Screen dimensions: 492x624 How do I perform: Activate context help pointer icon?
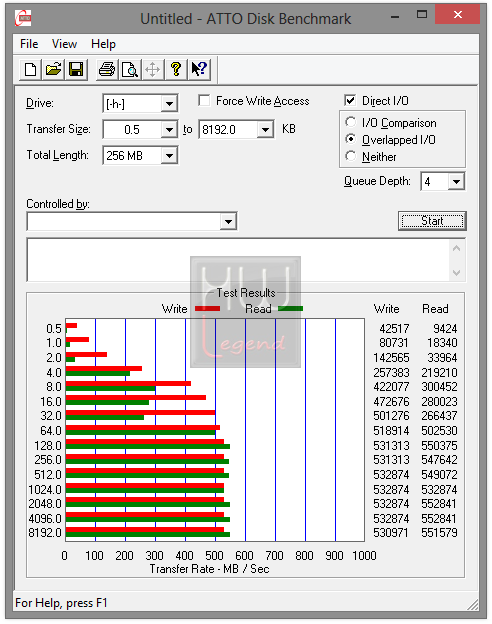click(199, 69)
